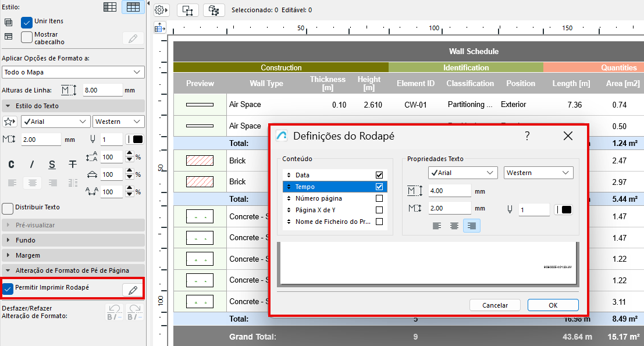The height and width of the screenshot is (346, 644).
Task: Edit the Alturas de Linha value field
Action: (x=104, y=90)
